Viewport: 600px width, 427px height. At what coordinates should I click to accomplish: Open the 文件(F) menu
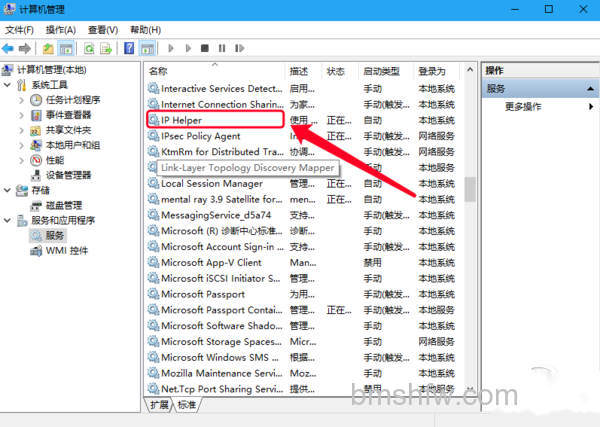pos(19,30)
